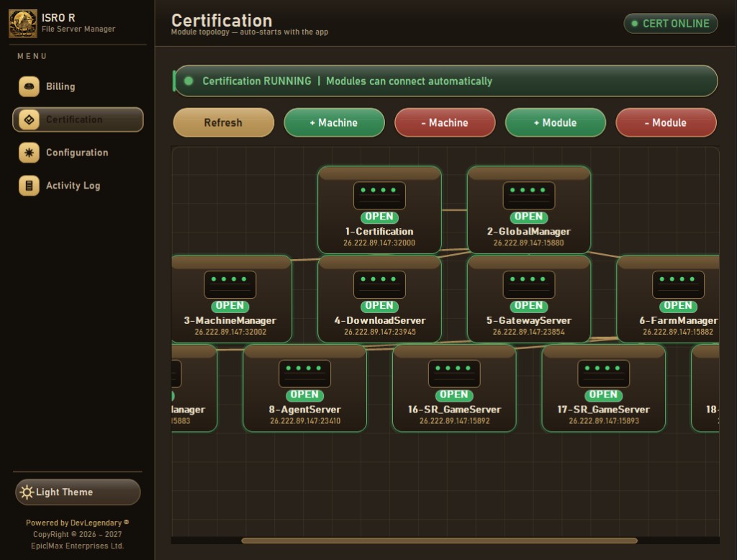The image size is (737, 560).
Task: Click address 26.222.89.147:23854
Action: (529, 332)
